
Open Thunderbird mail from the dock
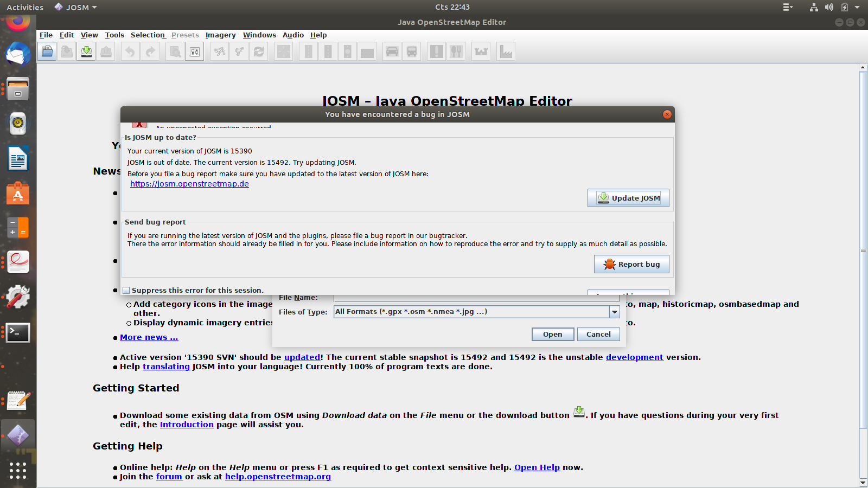pos(18,54)
